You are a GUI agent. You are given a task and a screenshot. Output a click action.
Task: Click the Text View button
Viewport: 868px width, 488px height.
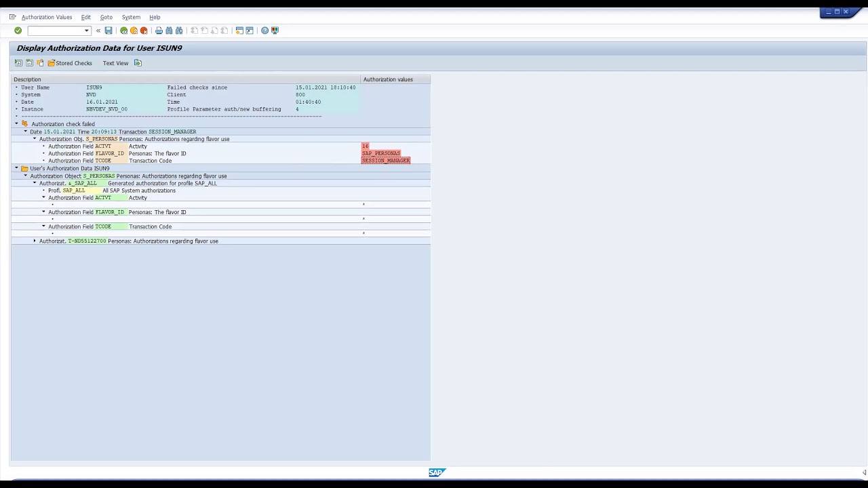point(115,63)
